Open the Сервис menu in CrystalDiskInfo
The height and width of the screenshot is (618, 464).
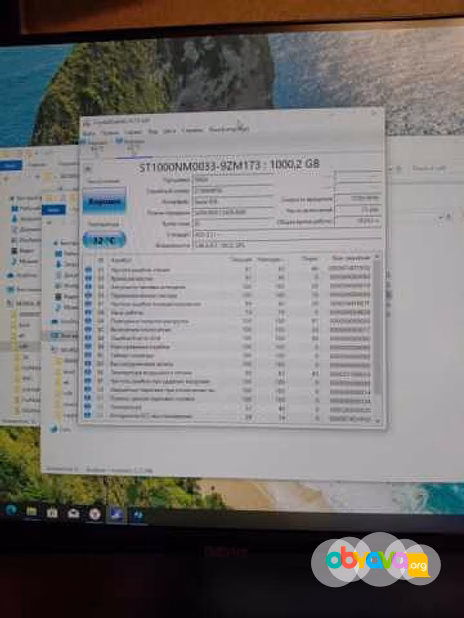(x=133, y=132)
